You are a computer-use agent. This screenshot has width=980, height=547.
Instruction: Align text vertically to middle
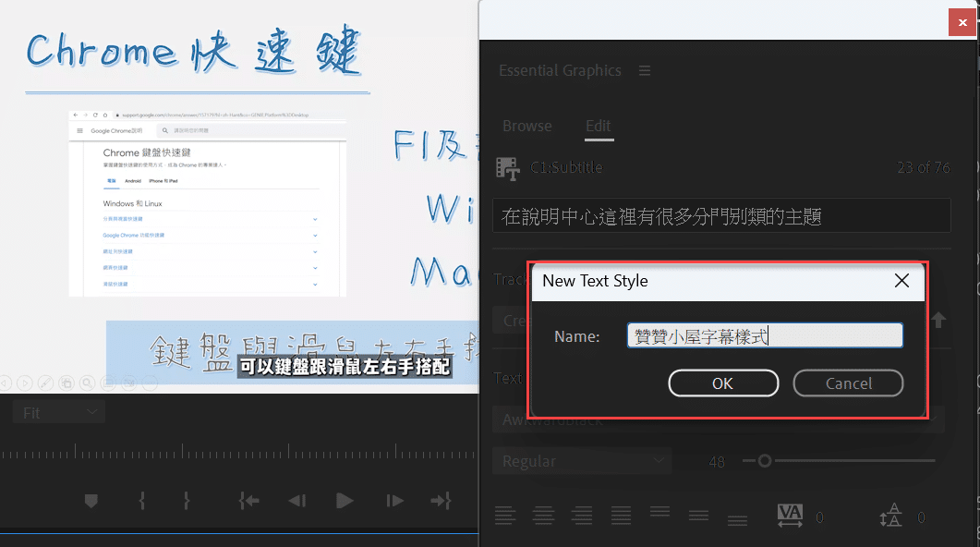point(699,516)
